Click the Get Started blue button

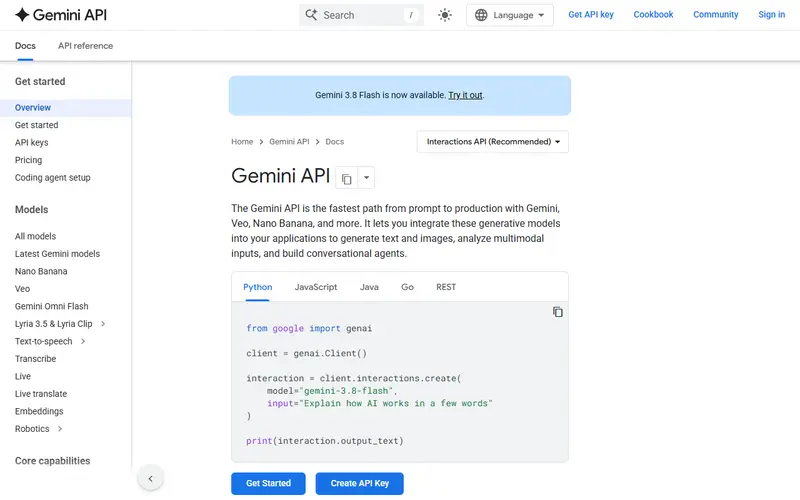[x=268, y=484]
